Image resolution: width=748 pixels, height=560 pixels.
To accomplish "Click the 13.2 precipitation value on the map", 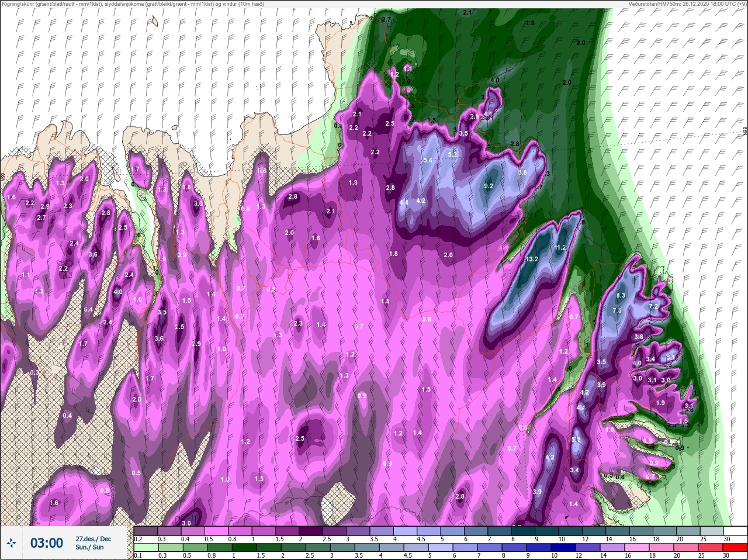I will (532, 259).
